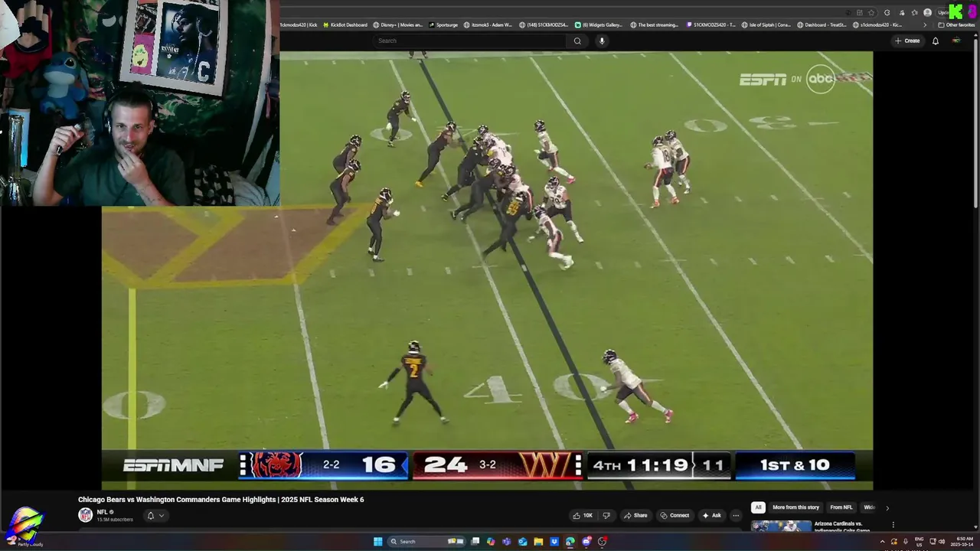
Task: Click the YouTube search magnifier button
Action: coord(577,41)
